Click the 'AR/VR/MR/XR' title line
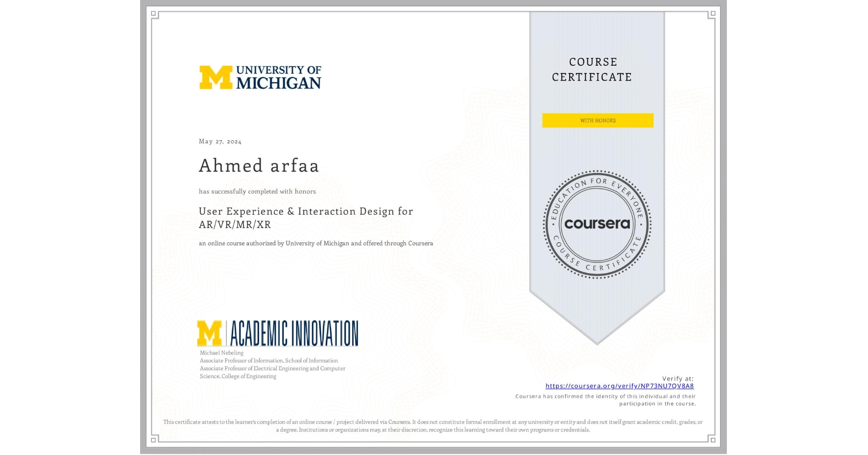The width and height of the screenshot is (868, 455). point(235,225)
